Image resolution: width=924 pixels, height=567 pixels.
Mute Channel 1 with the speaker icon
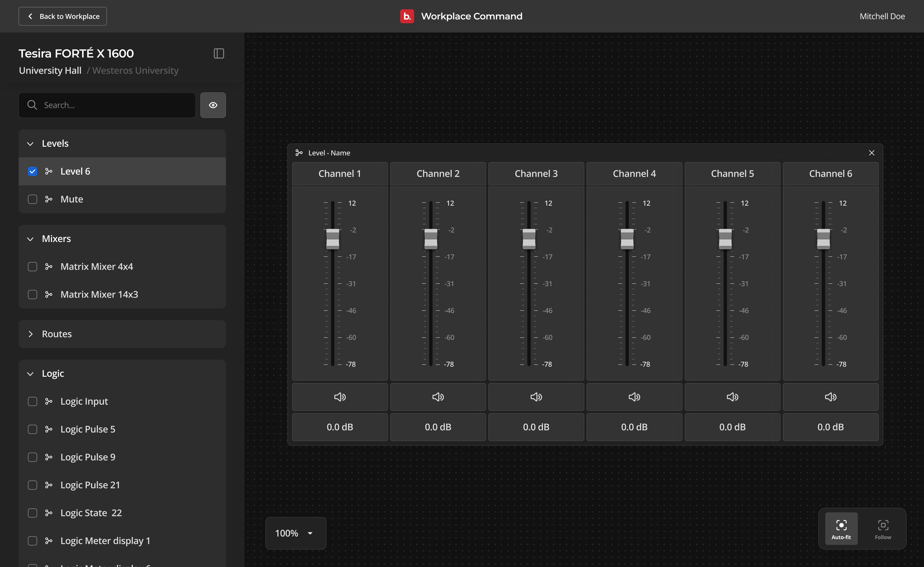340,397
